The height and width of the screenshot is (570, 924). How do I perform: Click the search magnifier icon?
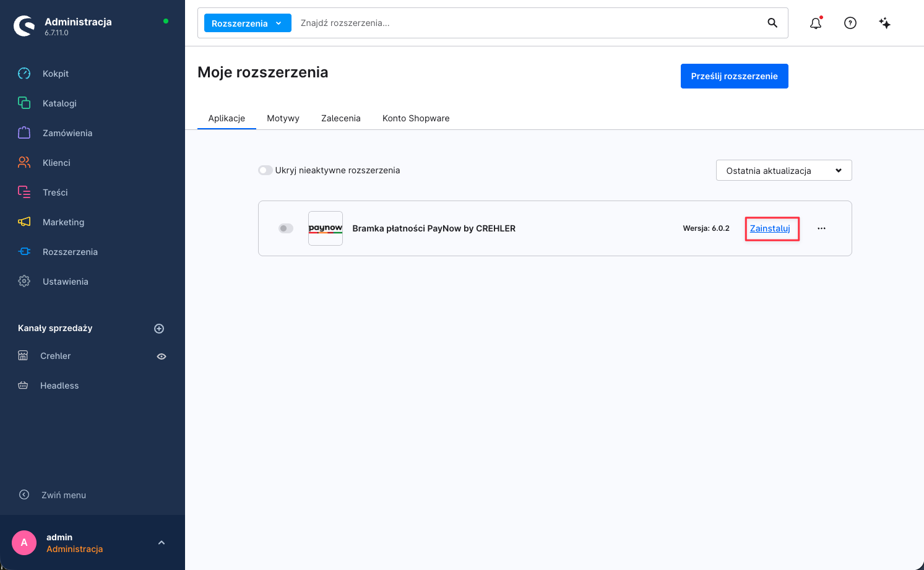coord(772,23)
